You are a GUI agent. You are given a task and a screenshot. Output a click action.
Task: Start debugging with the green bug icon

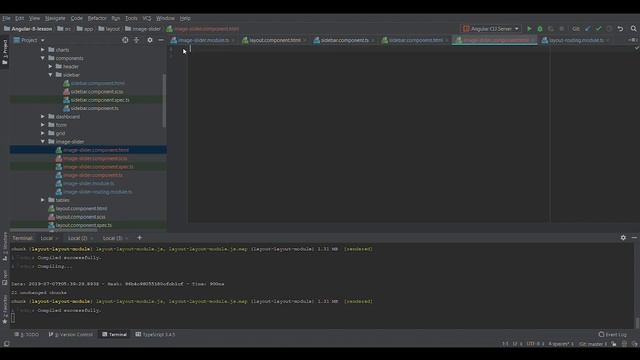coord(540,29)
